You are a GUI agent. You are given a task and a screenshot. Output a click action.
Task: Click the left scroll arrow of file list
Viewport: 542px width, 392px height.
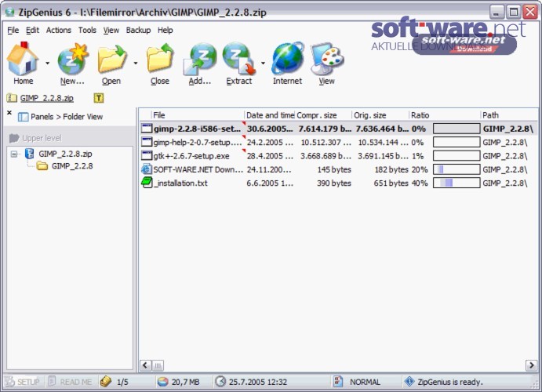point(145,365)
